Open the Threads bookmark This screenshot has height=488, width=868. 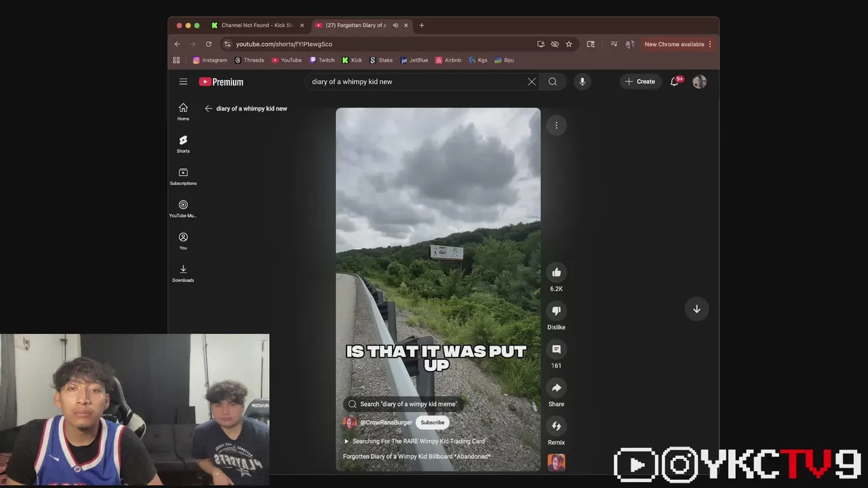click(x=250, y=60)
